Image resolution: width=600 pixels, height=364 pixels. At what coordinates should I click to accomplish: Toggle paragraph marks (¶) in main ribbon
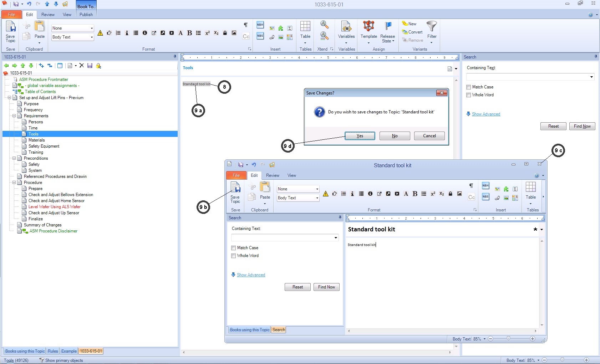click(x=245, y=25)
